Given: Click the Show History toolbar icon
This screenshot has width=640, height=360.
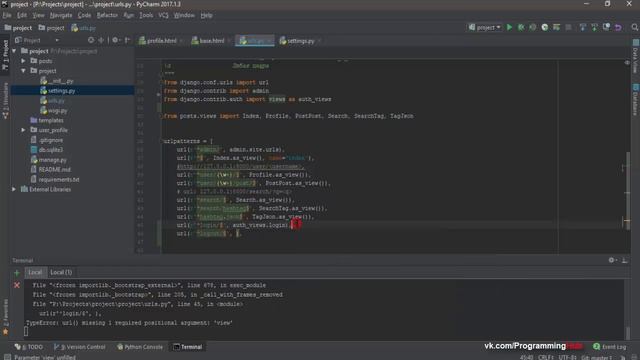Looking at the screenshot, I should pos(606,27).
